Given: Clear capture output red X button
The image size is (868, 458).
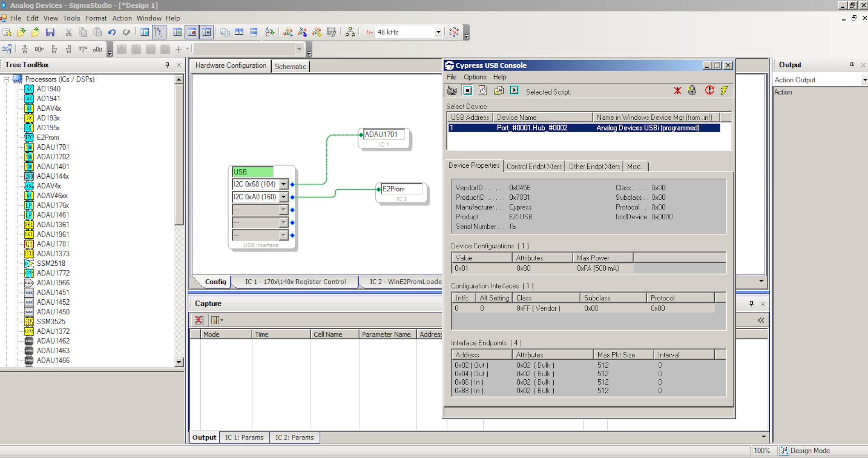Looking at the screenshot, I should 199,320.
